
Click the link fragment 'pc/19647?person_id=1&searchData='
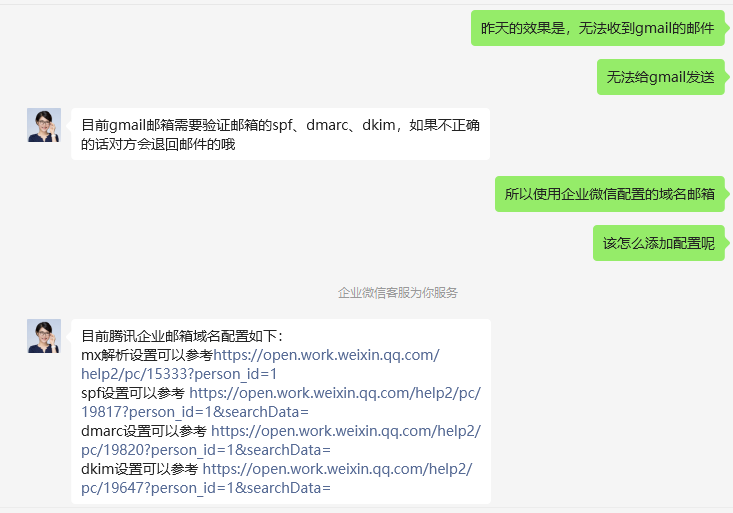pyautogui.click(x=205, y=488)
